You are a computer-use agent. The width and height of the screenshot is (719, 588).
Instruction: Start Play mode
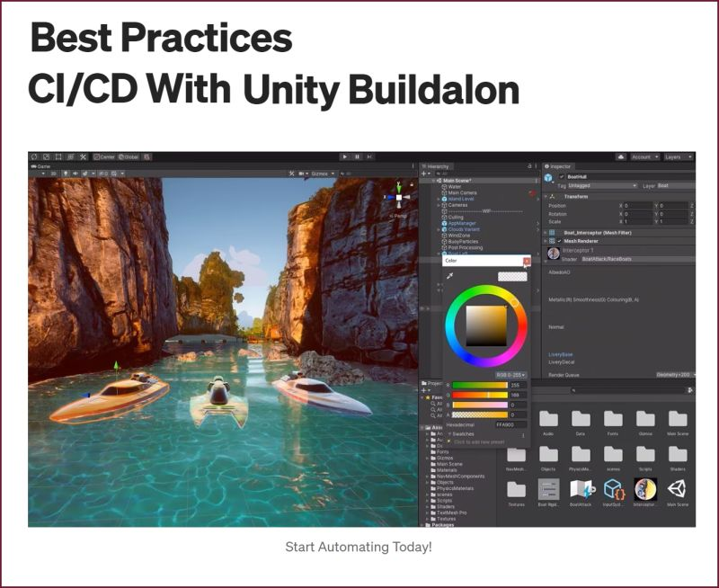(345, 156)
